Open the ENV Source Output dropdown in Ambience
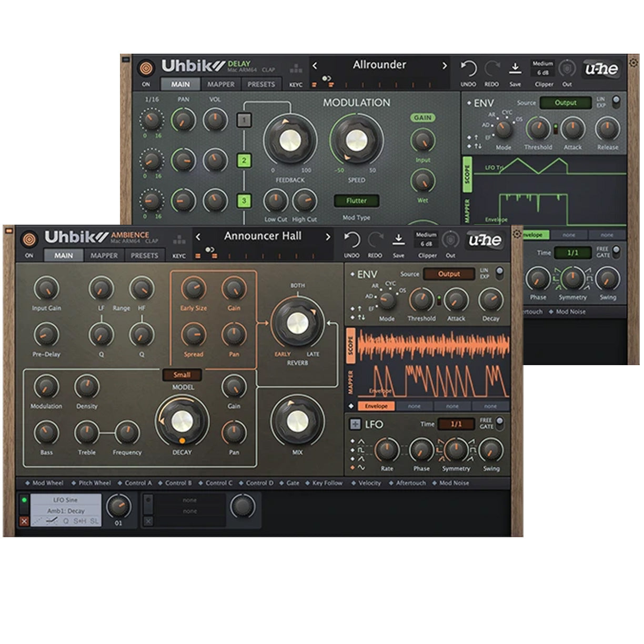This screenshot has width=644, height=644. click(x=448, y=274)
